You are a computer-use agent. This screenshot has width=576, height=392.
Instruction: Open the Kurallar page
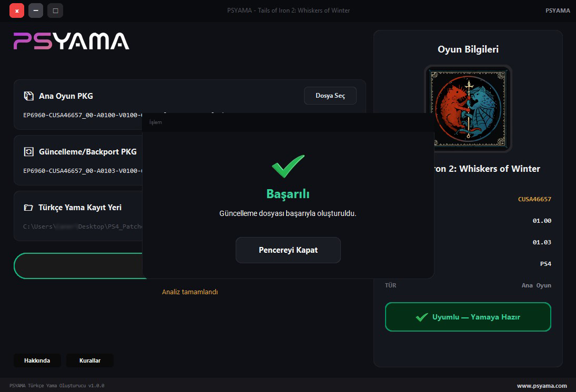coord(90,360)
